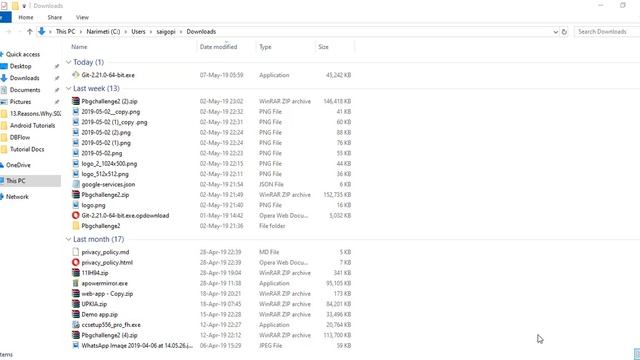Select 13.Reasons.Why.S02 folder in sidebar
Image resolution: width=640 pixels, height=360 pixels.
pos(35,114)
